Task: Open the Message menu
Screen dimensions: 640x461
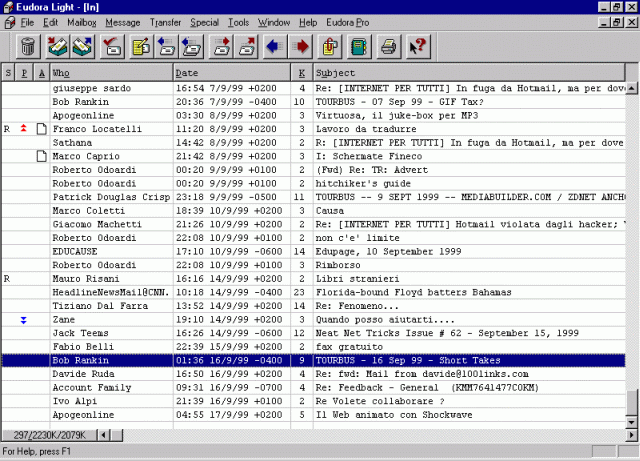Action: pyautogui.click(x=123, y=22)
